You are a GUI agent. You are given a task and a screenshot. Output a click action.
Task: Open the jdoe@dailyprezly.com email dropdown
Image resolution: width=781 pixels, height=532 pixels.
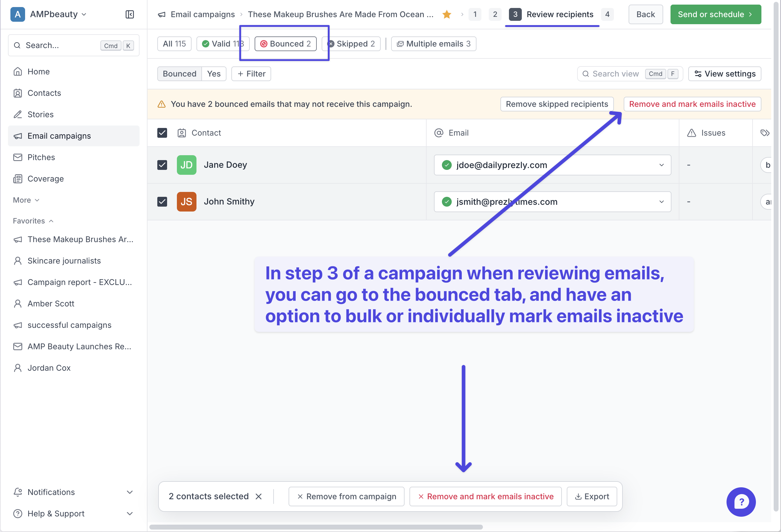tap(661, 165)
